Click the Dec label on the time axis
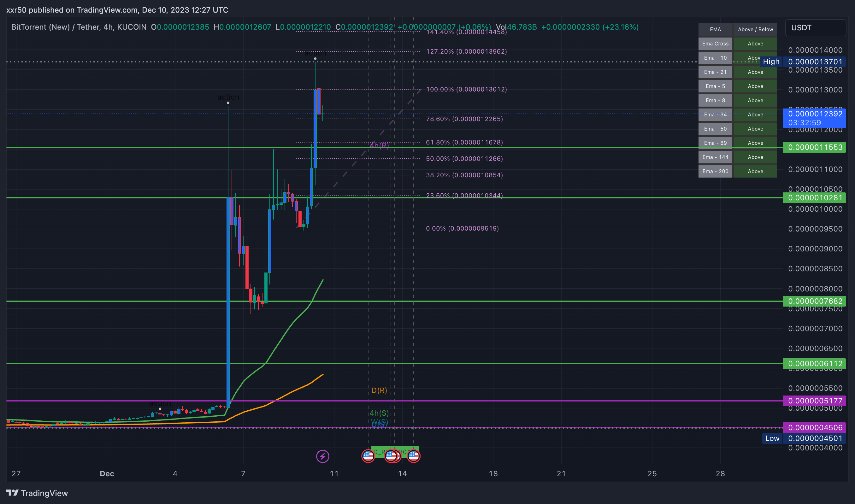This screenshot has width=855, height=504. (107, 473)
